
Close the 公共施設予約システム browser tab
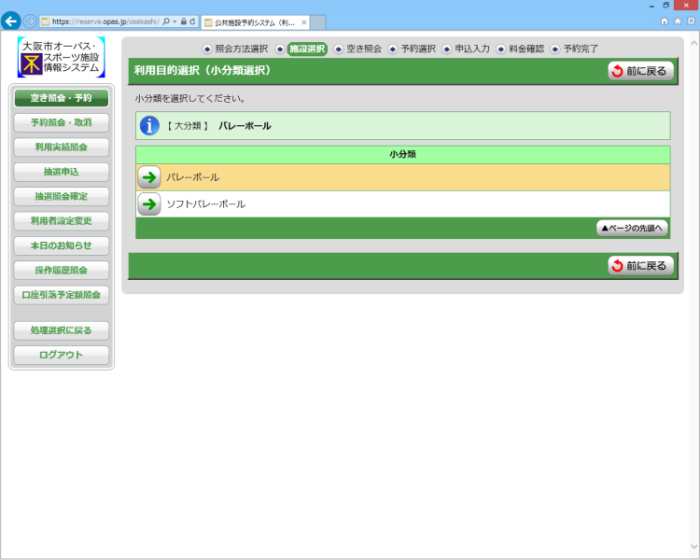click(304, 22)
